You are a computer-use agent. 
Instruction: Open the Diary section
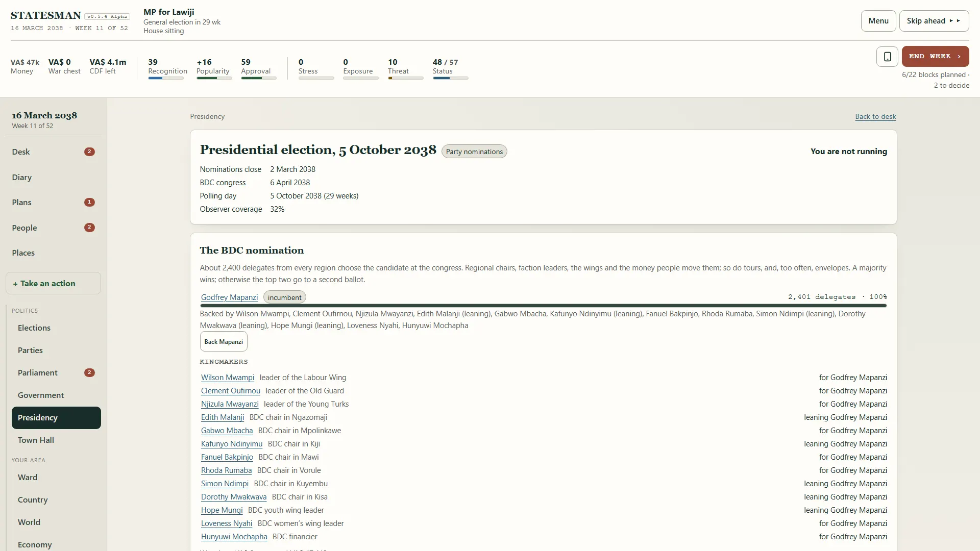tap(53, 177)
